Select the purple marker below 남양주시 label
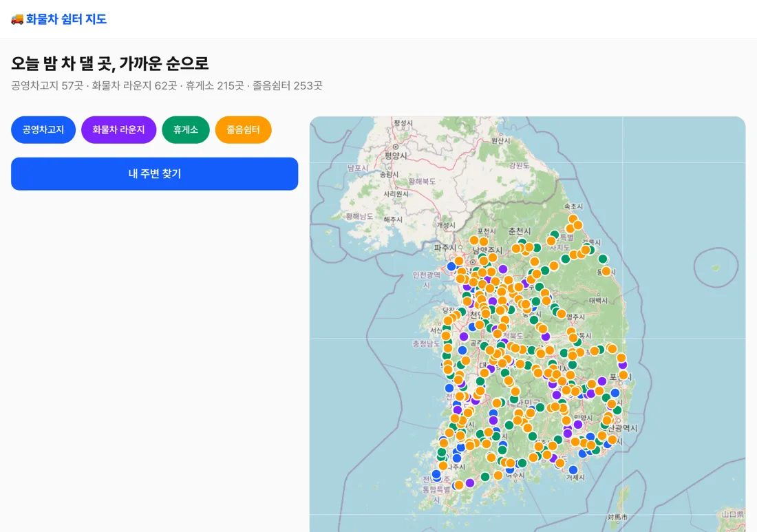Viewport: 757px width, 532px height. tap(503, 269)
